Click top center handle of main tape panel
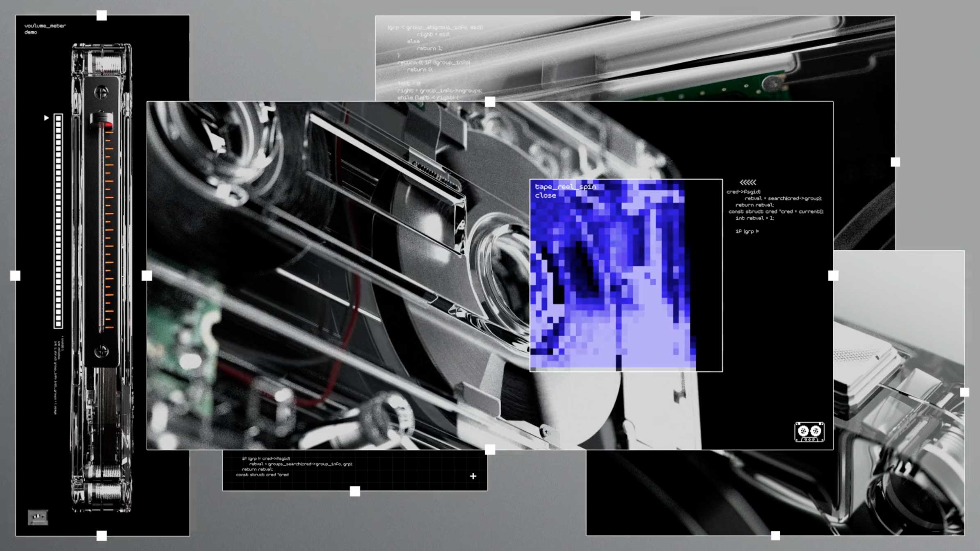The image size is (980, 551). (x=490, y=102)
